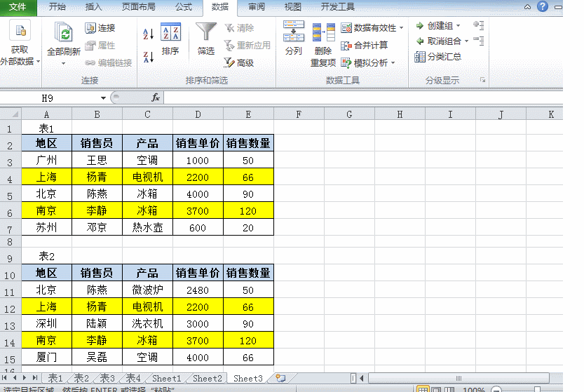This screenshot has height=392, width=584.
Task: Open Get External Data icon
Action: click(x=20, y=32)
